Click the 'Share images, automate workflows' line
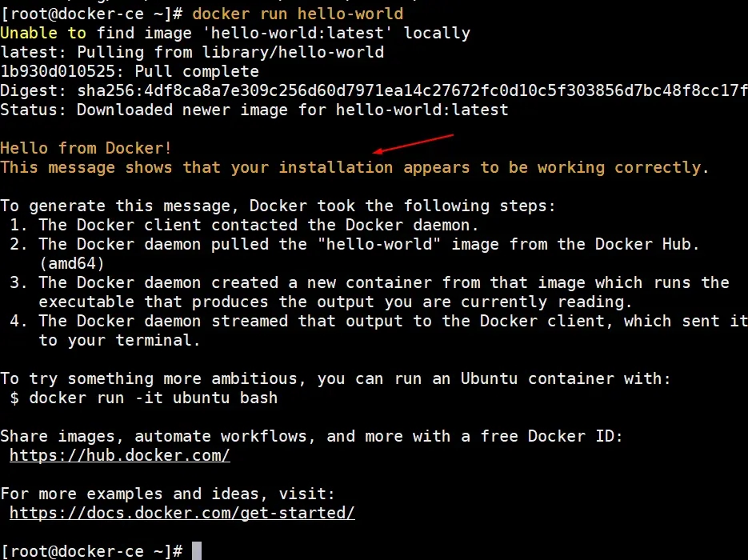The height and width of the screenshot is (560, 748). tap(311, 436)
